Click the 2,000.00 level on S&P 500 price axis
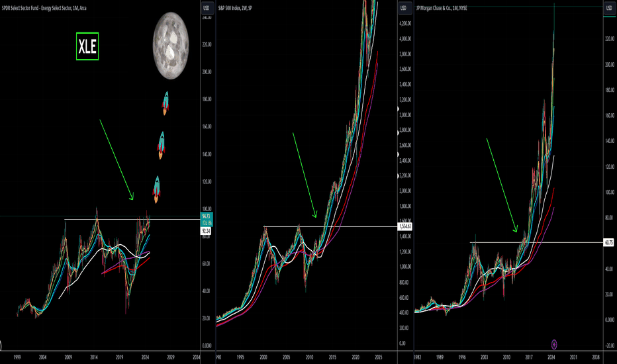The height and width of the screenshot is (364, 617). 405,191
